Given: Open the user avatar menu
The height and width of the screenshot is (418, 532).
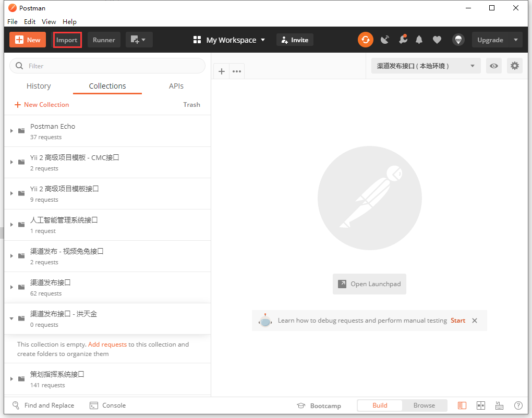Looking at the screenshot, I should 458,40.
